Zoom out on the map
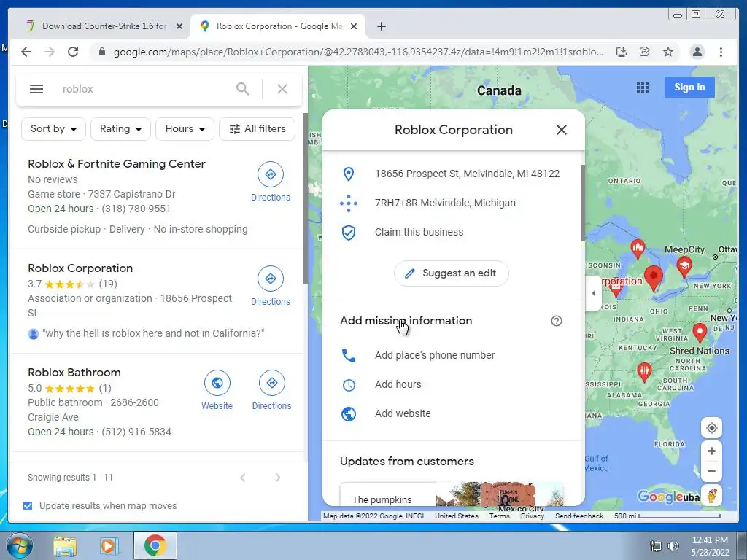This screenshot has height=560, width=747. [x=712, y=472]
